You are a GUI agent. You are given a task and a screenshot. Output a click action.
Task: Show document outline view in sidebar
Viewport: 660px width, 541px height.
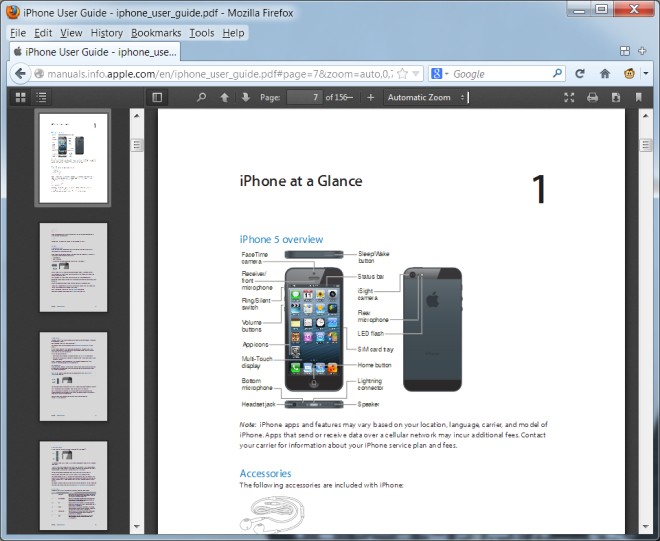[41, 97]
